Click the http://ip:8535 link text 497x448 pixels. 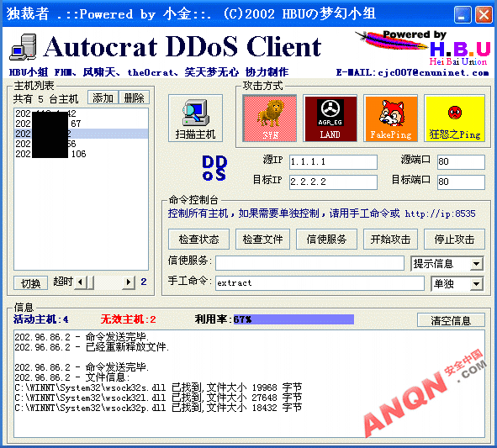(440, 213)
